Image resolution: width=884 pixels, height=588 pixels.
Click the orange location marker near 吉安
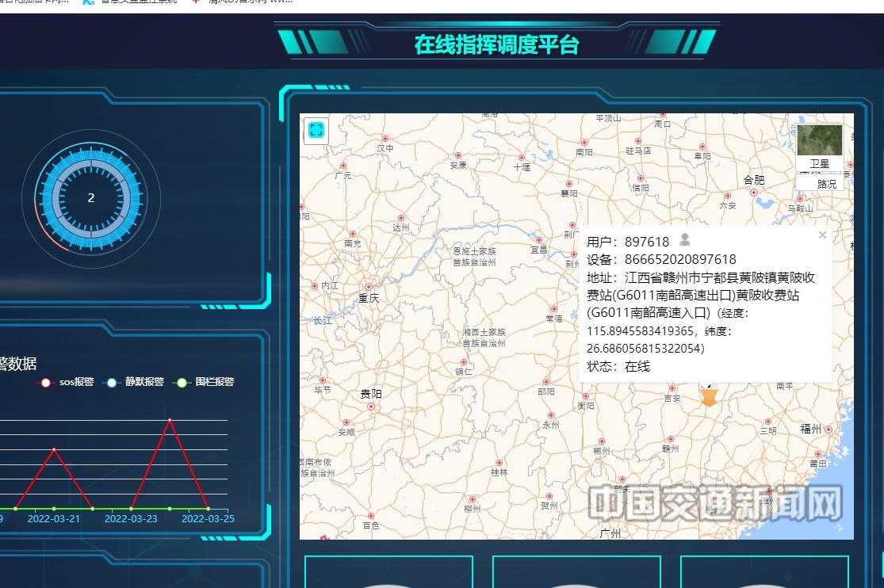pyautogui.click(x=708, y=395)
